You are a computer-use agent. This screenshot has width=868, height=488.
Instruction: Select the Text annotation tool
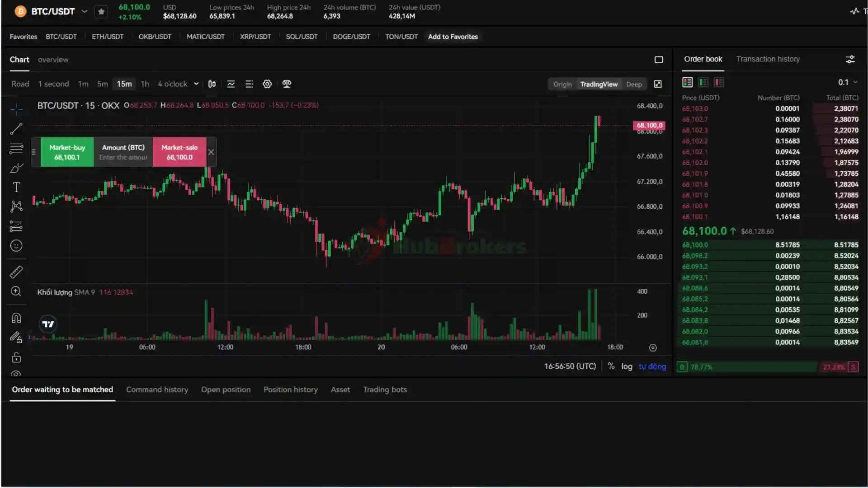(16, 187)
